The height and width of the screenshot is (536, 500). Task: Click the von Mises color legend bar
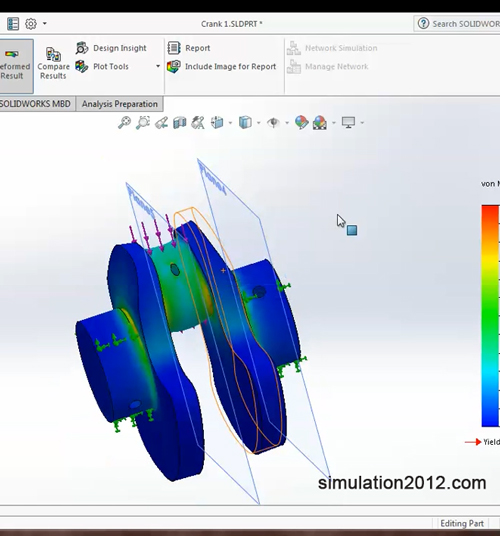pyautogui.click(x=490, y=316)
